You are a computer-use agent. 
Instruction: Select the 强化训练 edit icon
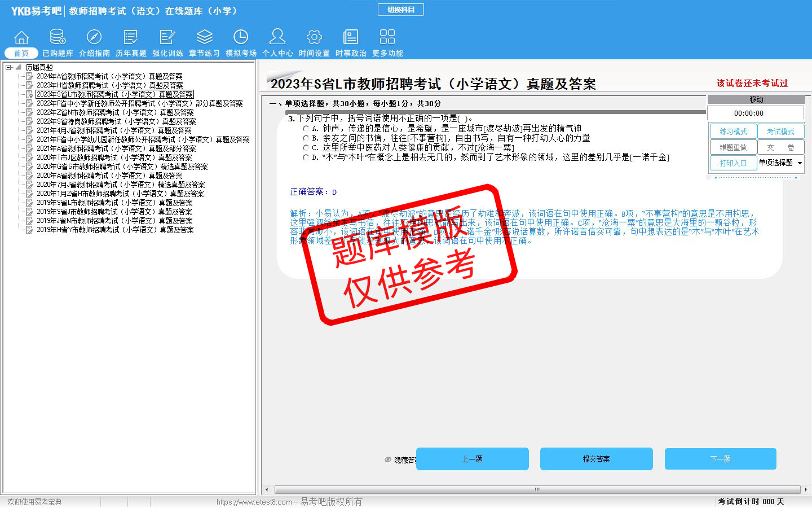coord(167,38)
